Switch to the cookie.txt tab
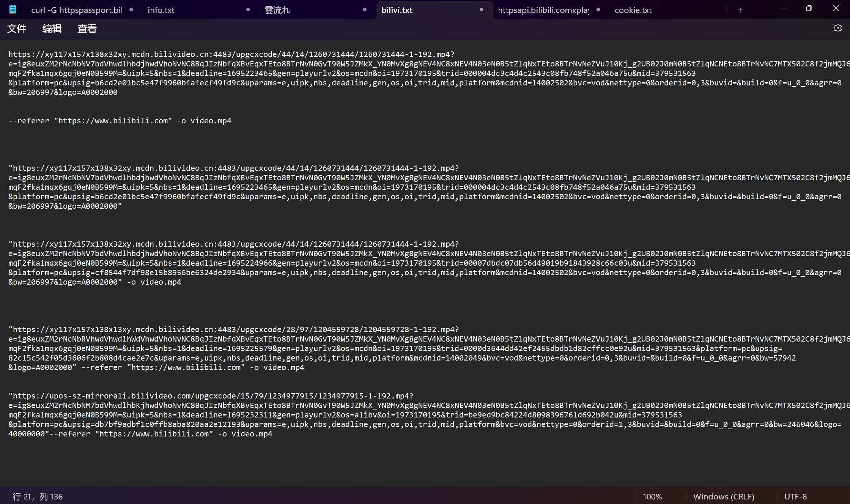Viewport: 850px width, 504px height. click(633, 10)
